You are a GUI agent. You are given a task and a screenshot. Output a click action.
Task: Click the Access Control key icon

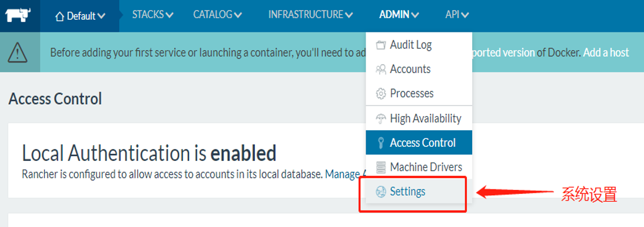click(381, 143)
